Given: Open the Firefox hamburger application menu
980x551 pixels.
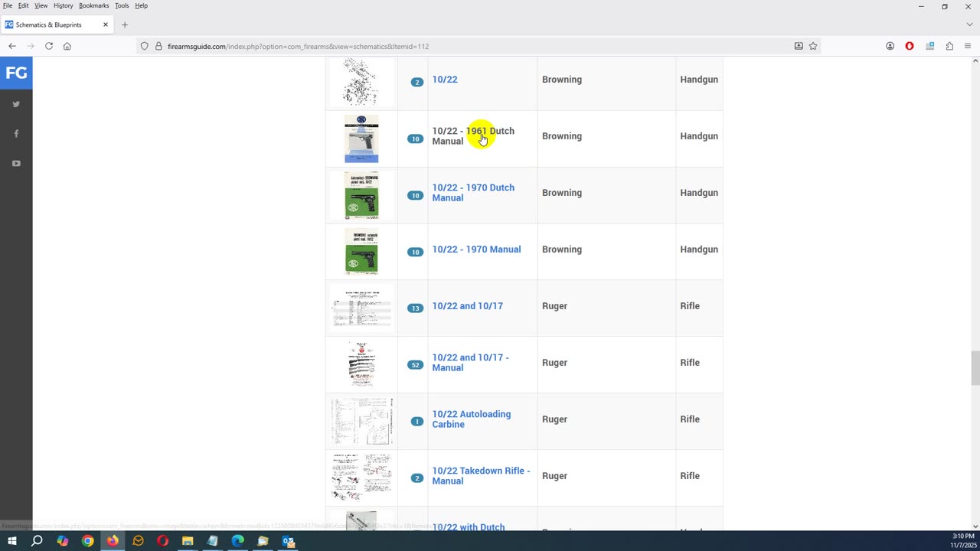Looking at the screenshot, I should pos(968,46).
